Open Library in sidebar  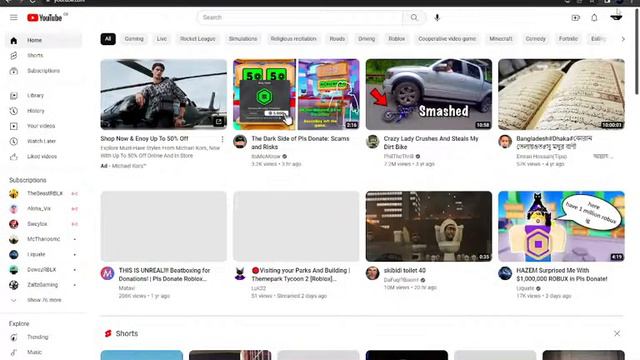43,96
